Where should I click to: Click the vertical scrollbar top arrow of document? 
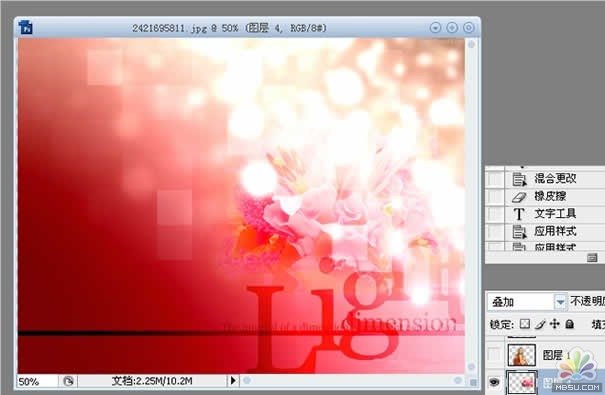[x=471, y=45]
